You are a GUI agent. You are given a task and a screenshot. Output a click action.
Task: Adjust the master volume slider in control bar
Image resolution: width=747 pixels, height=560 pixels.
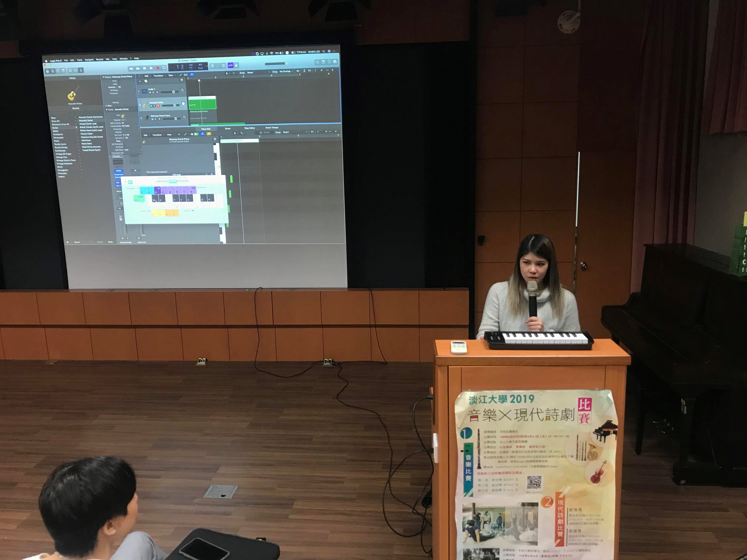coord(276,64)
